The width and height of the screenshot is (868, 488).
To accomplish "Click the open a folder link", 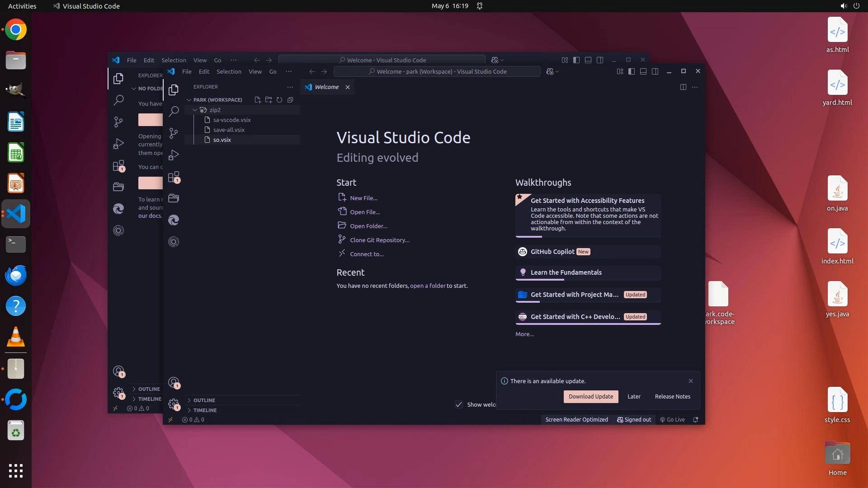I will pos(428,286).
